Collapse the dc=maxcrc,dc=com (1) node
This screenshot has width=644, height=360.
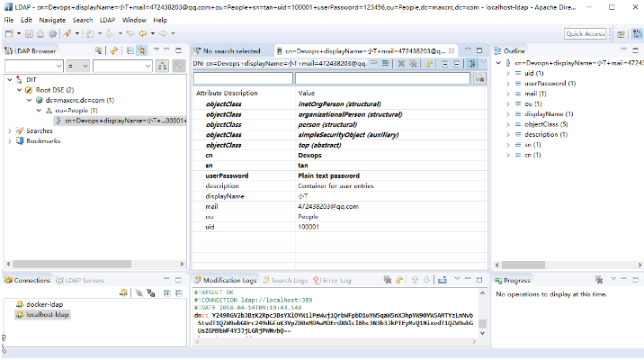pyautogui.click(x=29, y=100)
